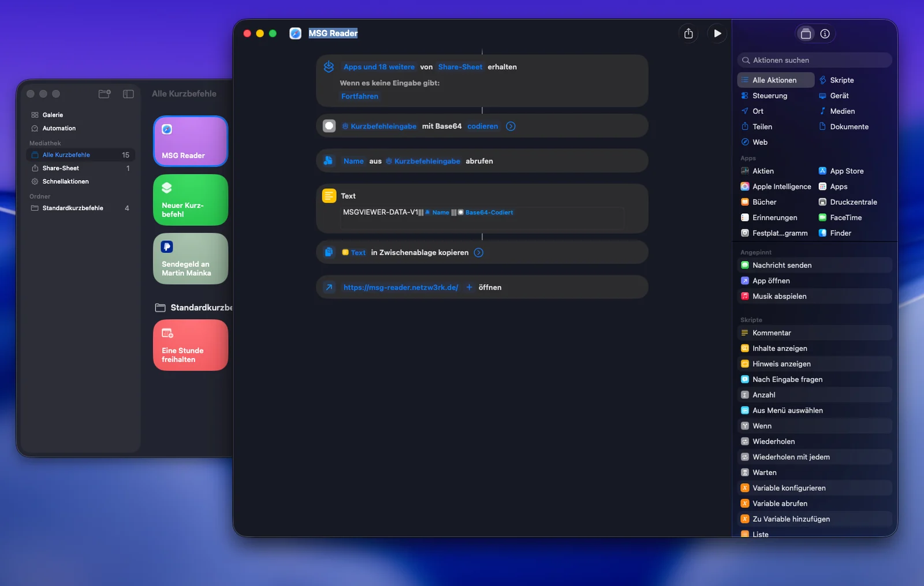
Task: Click the msg-reader.netzw3rk.de URL field
Action: pos(401,288)
